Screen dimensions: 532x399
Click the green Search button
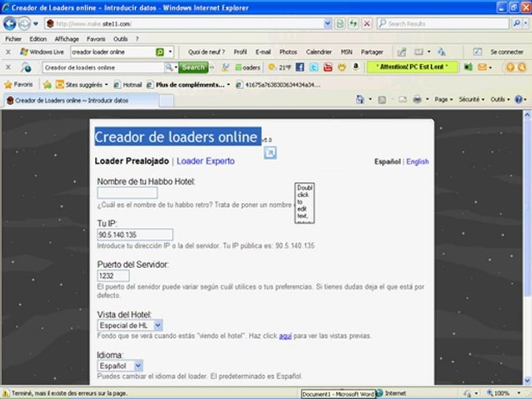point(193,67)
